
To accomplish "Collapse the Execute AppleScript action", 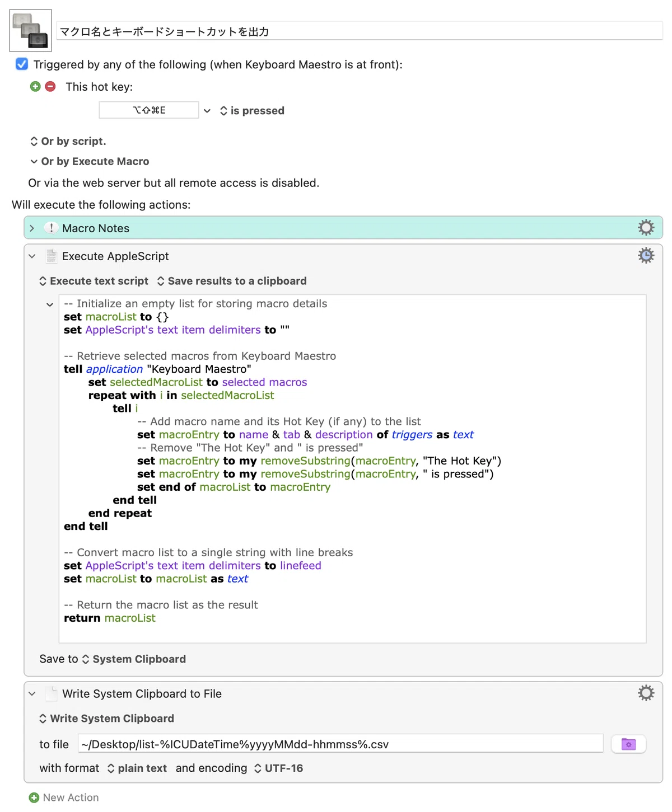I will pyautogui.click(x=32, y=256).
